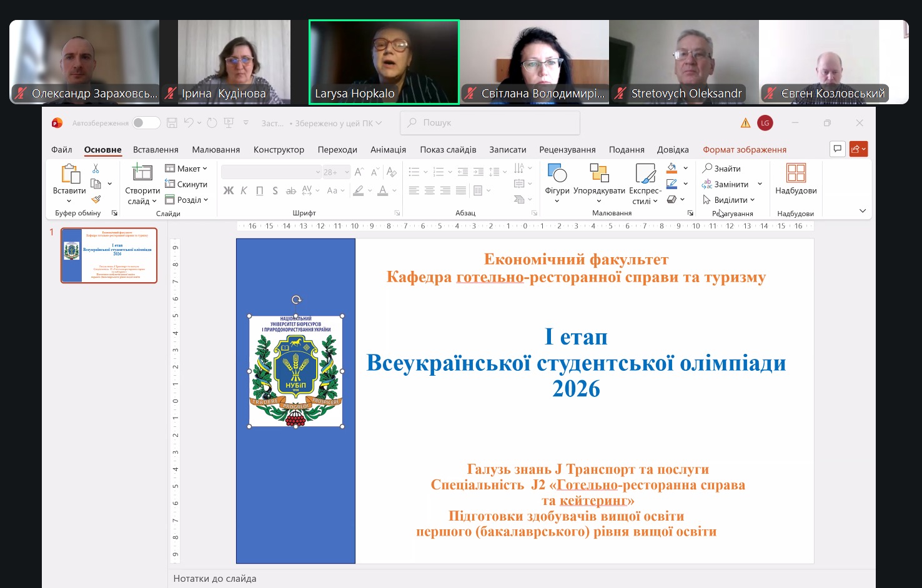Align text right in paragraph group
Image resolution: width=922 pixels, height=588 pixels.
445,190
